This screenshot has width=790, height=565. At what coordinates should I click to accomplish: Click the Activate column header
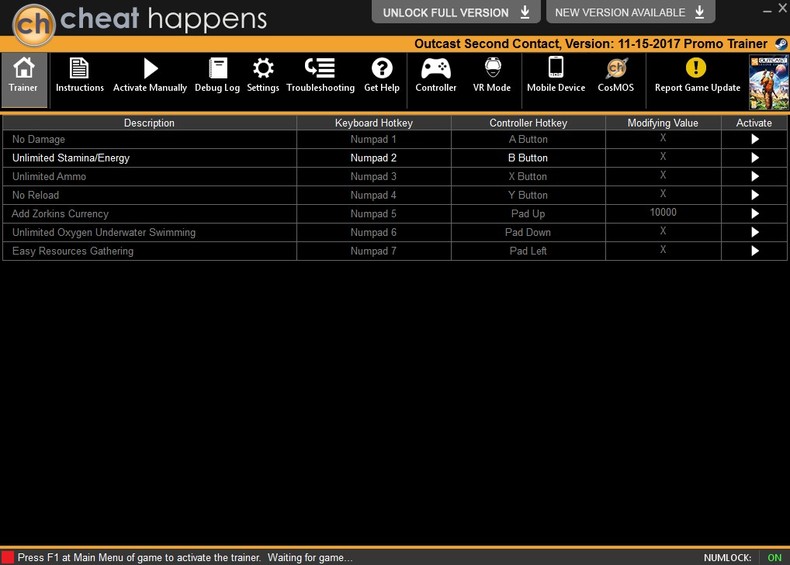click(x=754, y=123)
